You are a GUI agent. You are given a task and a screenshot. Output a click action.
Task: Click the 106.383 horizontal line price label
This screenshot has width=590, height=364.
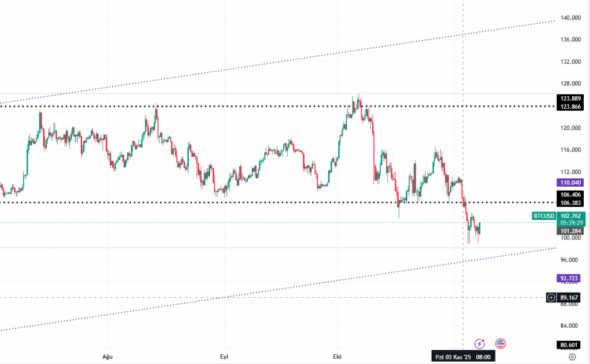pos(571,203)
